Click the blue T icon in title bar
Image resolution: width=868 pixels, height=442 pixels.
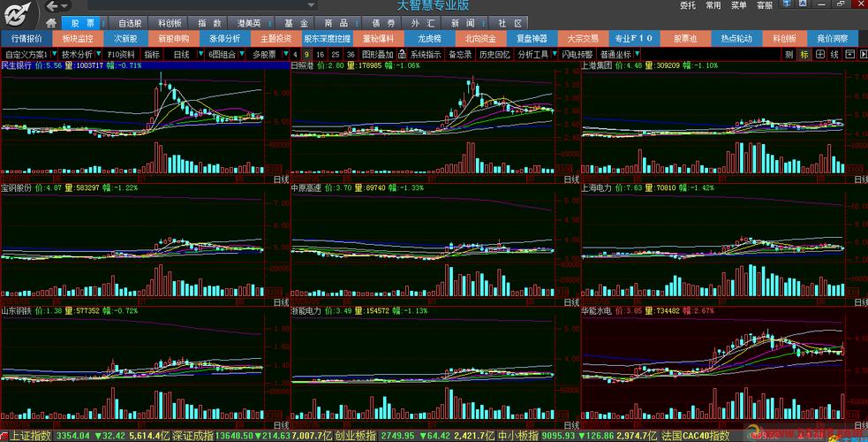click(x=787, y=4)
